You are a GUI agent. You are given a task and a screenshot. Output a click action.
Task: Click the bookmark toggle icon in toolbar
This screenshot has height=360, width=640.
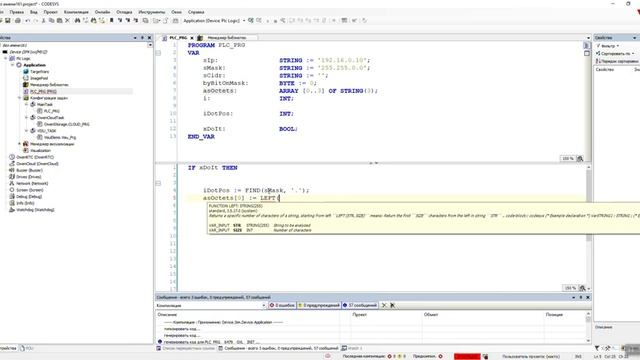[111, 20]
